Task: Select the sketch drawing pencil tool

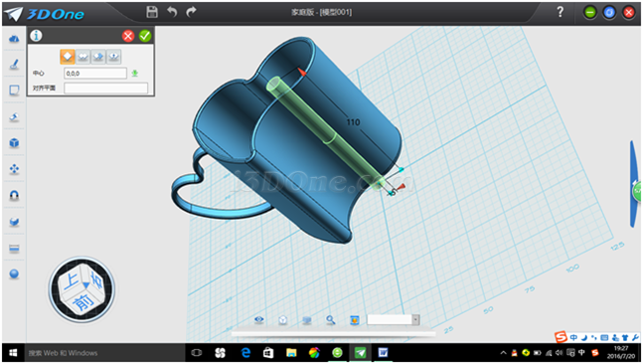Action: coord(14,64)
